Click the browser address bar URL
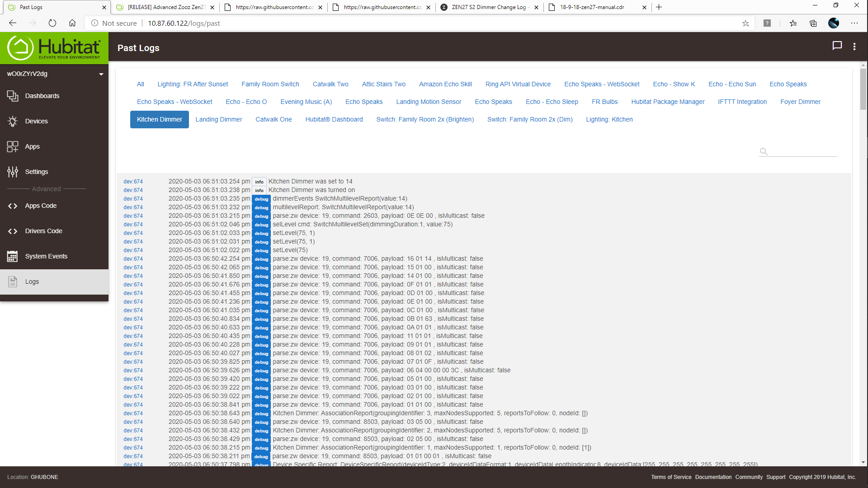 click(184, 23)
